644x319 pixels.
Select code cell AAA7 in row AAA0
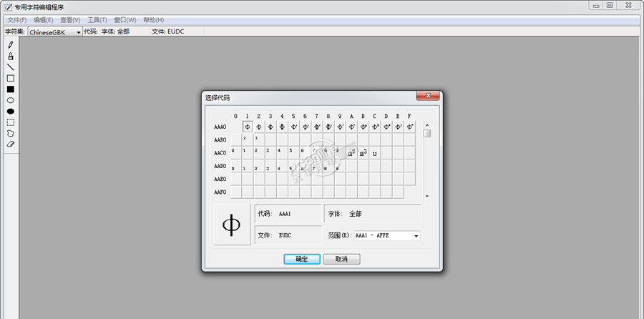pos(317,127)
